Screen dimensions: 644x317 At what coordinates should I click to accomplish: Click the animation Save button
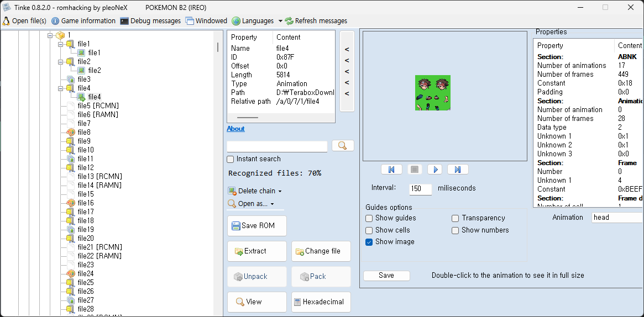pos(386,276)
